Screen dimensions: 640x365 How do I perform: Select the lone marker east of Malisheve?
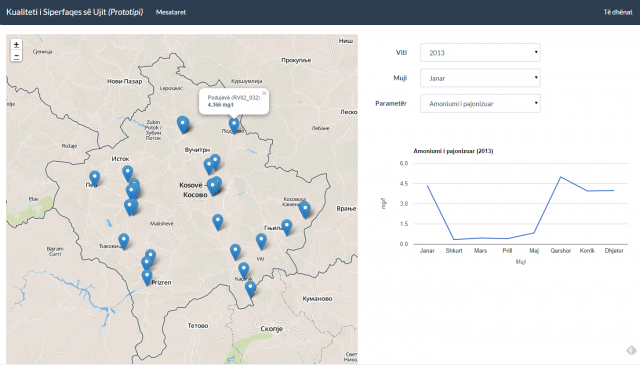coord(218,222)
